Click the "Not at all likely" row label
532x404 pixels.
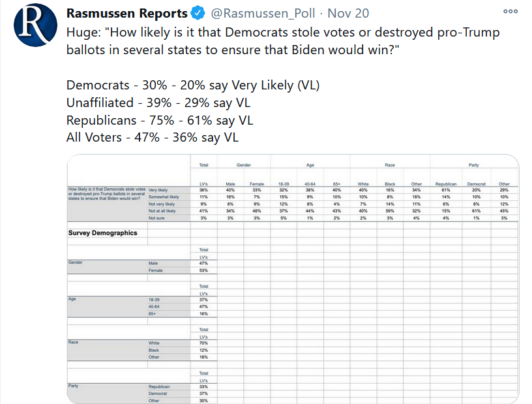[163, 211]
